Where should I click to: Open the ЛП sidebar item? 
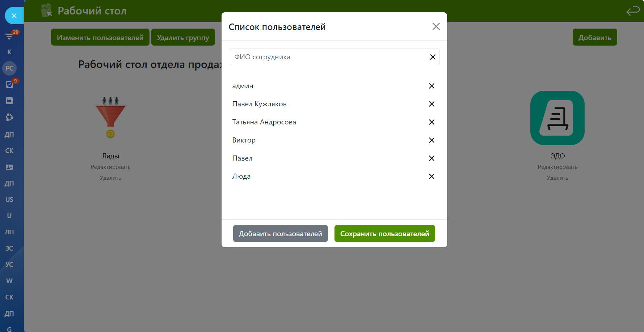point(9,232)
